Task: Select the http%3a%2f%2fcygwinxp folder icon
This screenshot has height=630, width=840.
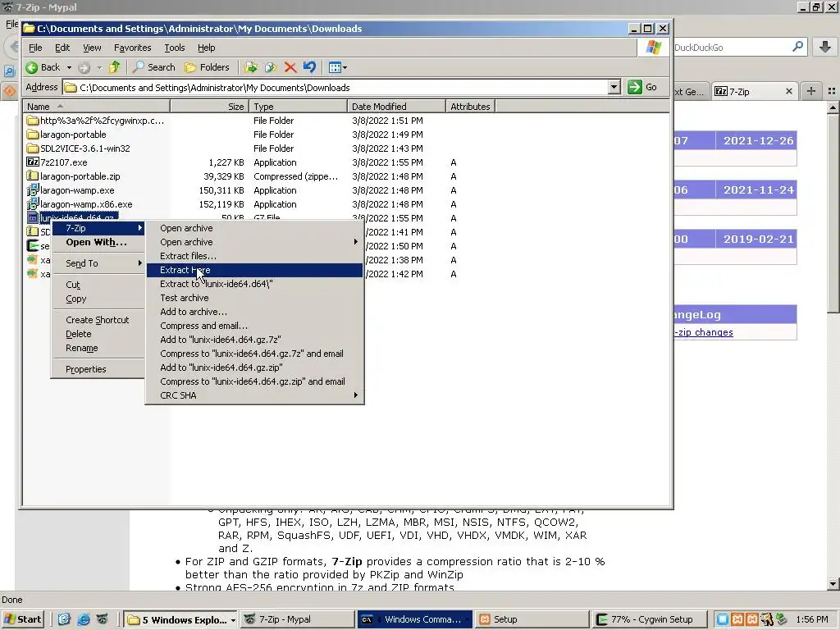Action: pyautogui.click(x=33, y=121)
